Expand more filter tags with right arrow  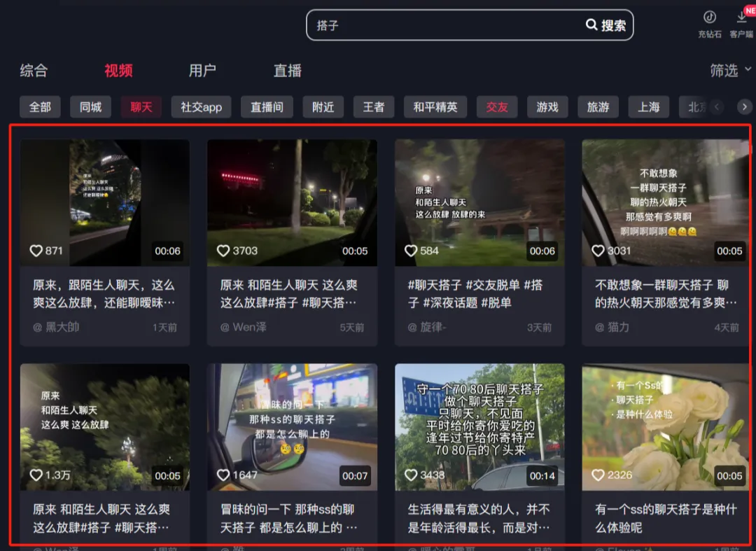745,106
